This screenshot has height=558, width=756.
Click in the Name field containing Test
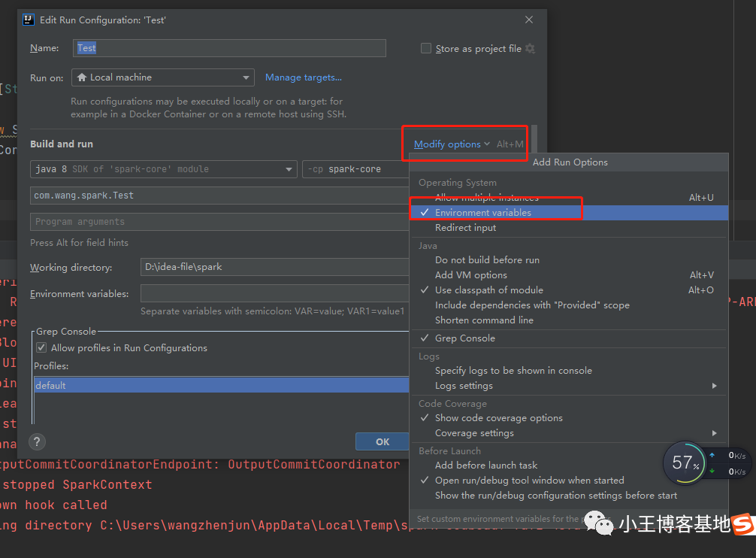point(229,48)
